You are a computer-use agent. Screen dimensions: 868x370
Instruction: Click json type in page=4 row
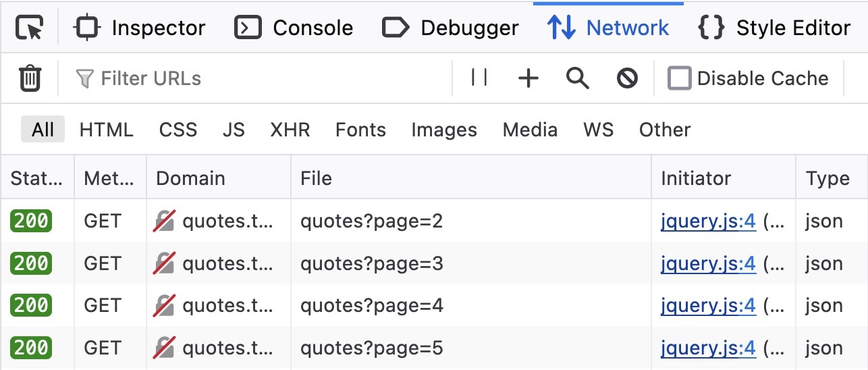824,306
